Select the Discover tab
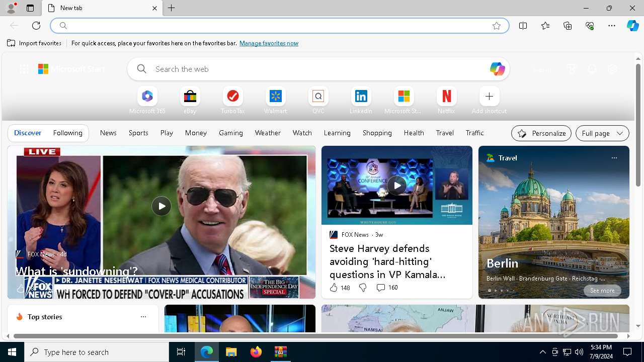 point(28,133)
